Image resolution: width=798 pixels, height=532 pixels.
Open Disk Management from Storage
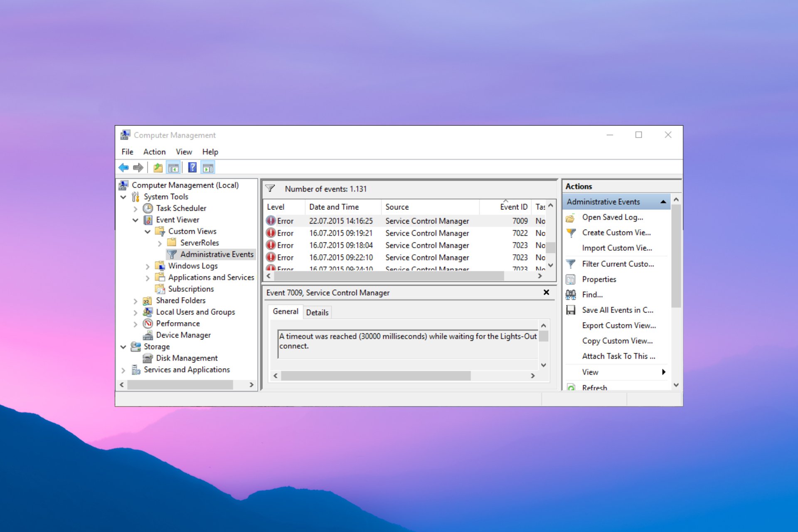click(187, 358)
